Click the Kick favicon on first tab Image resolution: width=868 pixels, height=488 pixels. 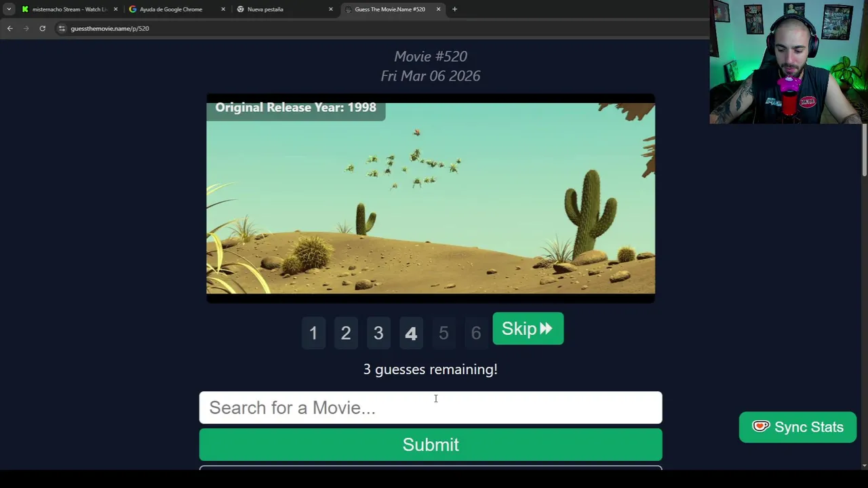coord(25,9)
